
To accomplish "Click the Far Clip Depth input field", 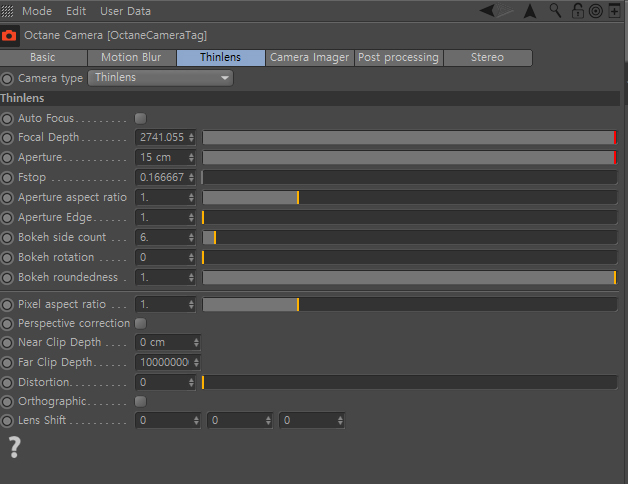I will click(x=168, y=363).
